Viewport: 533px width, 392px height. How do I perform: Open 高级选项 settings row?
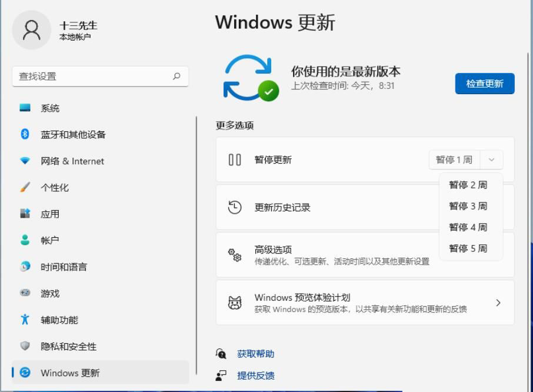coord(329,255)
